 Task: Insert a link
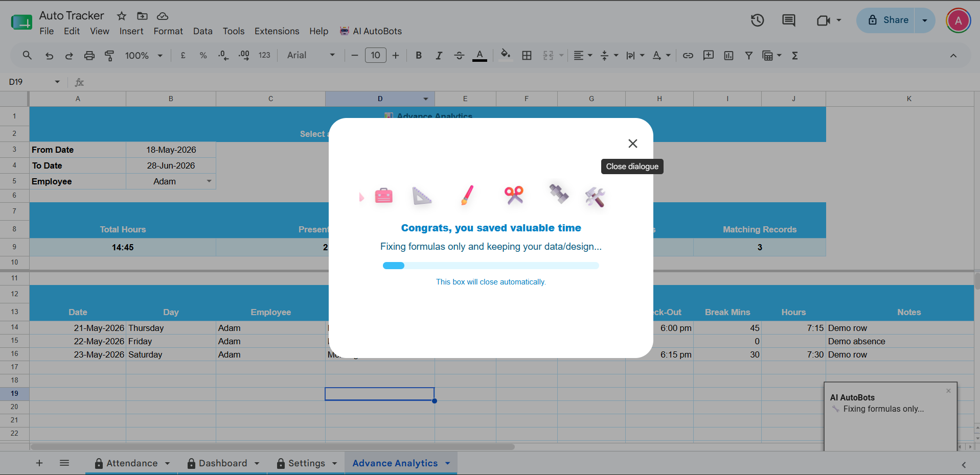(688, 55)
